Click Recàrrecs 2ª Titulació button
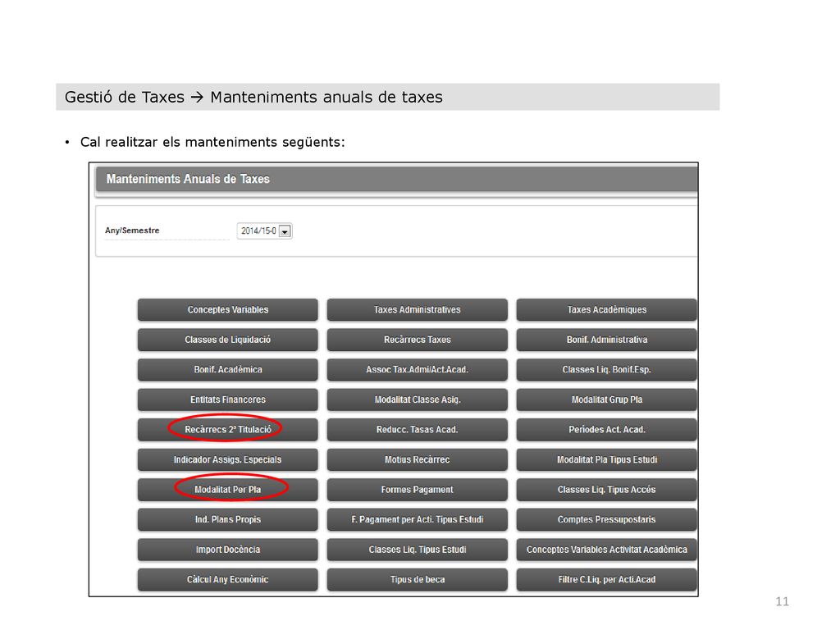 pyautogui.click(x=228, y=430)
